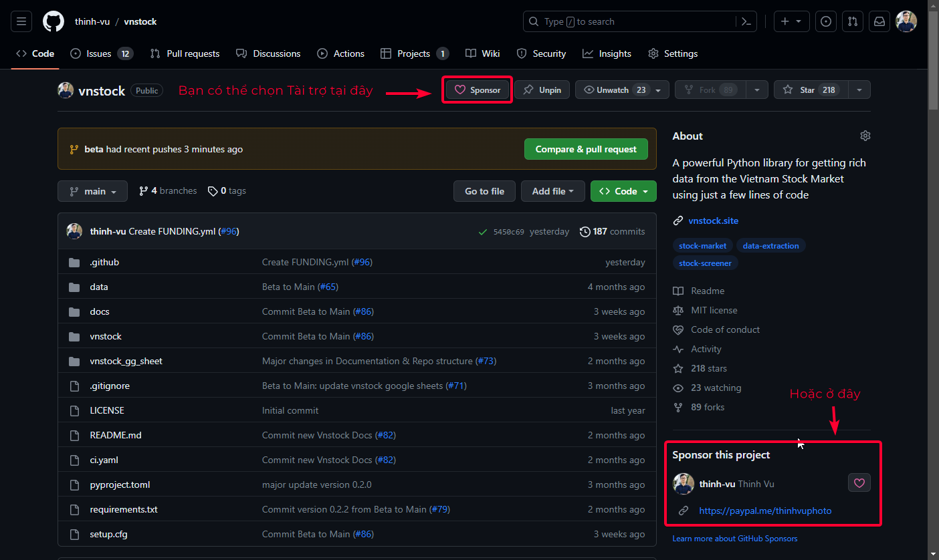939x560 pixels.
Task: Open the Projects tab
Action: [x=415, y=53]
